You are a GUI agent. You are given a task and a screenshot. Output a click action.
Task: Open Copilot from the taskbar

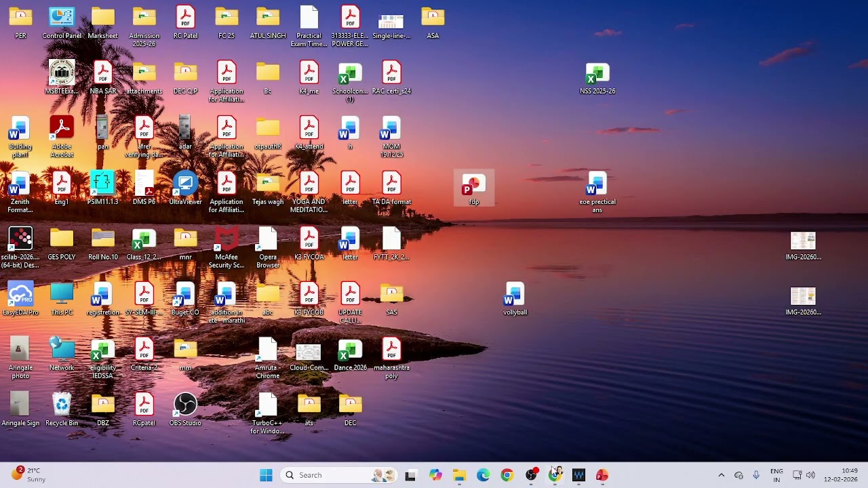pyautogui.click(x=435, y=475)
